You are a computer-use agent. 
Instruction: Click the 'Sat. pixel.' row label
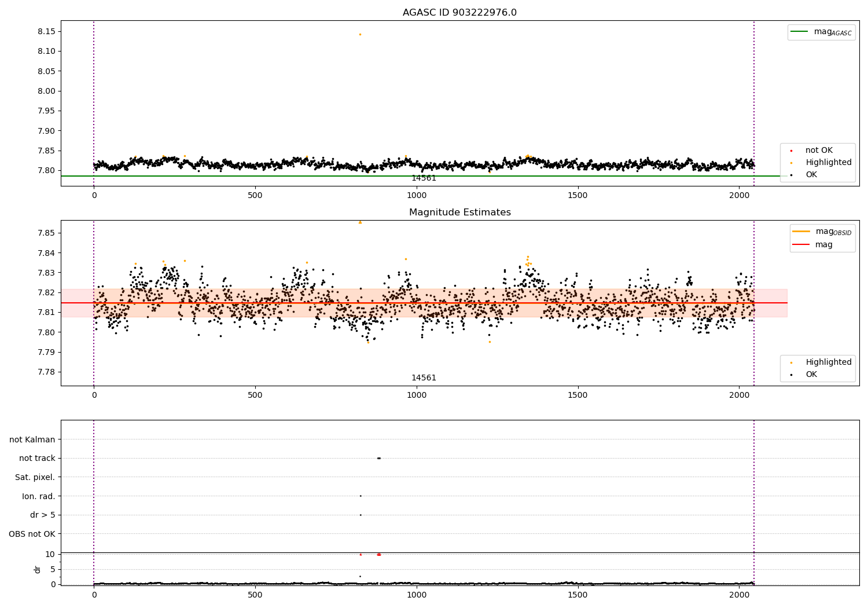click(35, 477)
